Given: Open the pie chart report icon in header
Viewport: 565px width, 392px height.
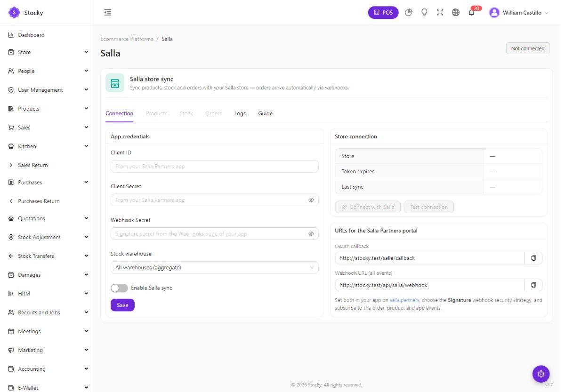Looking at the screenshot, I should [409, 13].
